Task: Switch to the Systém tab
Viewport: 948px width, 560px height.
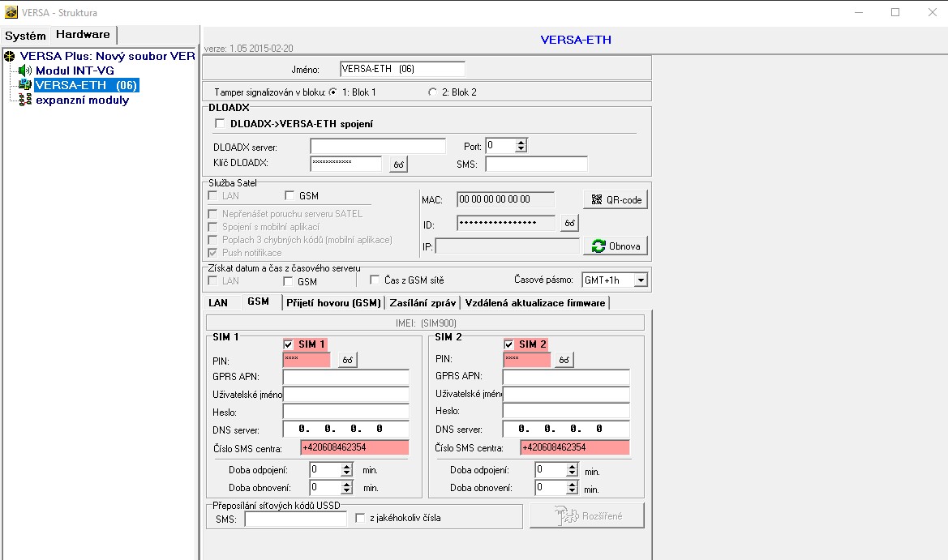Action: point(26,36)
